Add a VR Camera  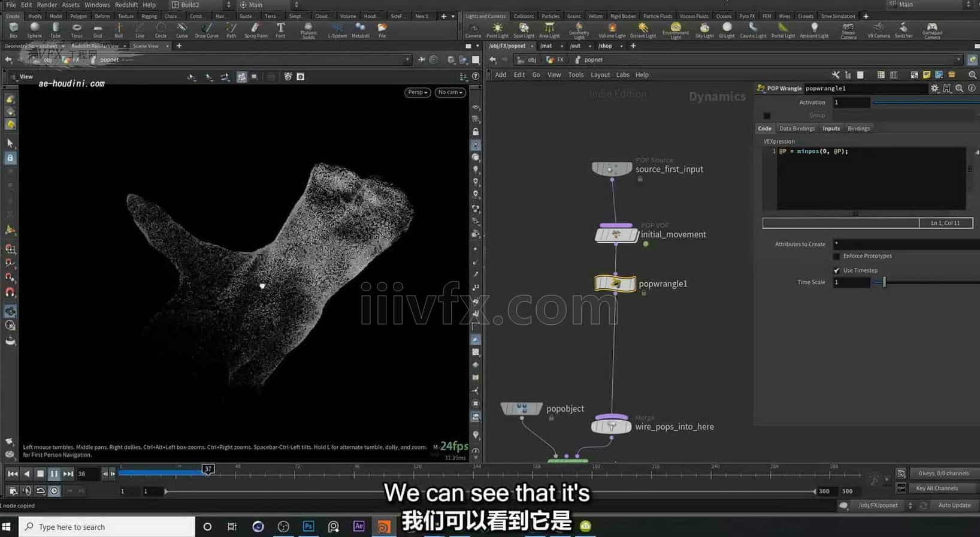[878, 31]
